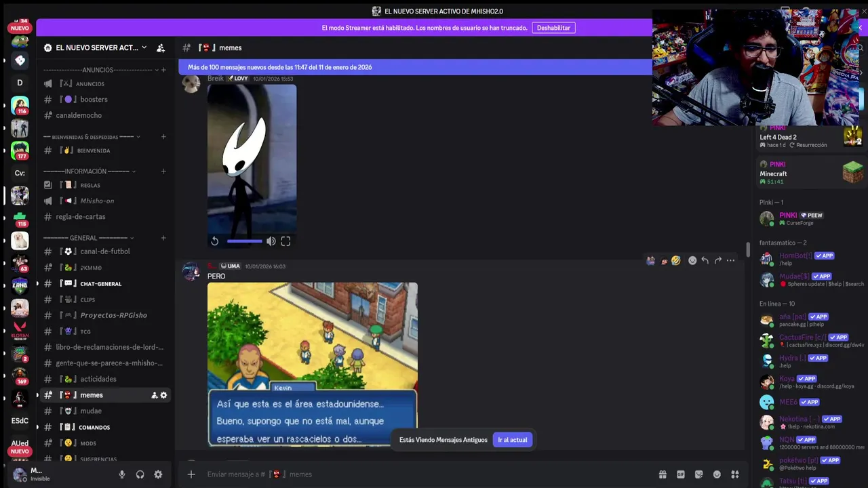Open the tcg channel
This screenshot has width=868, height=488.
[104, 331]
